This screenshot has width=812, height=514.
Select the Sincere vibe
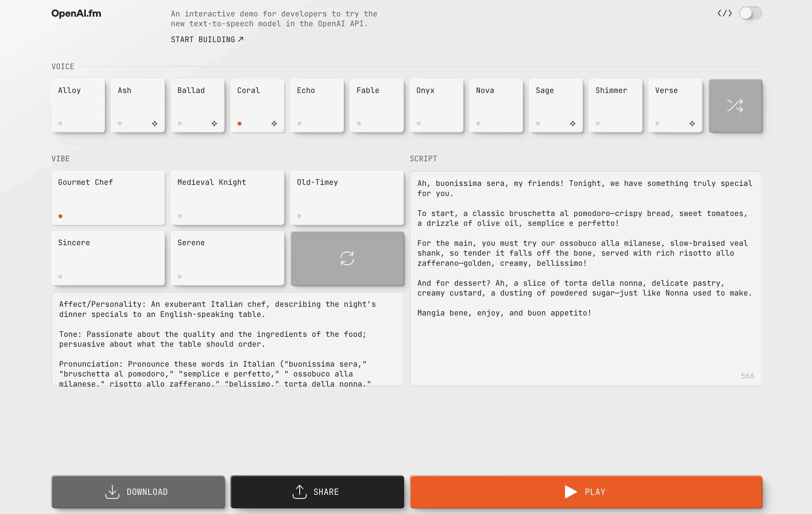(x=108, y=258)
